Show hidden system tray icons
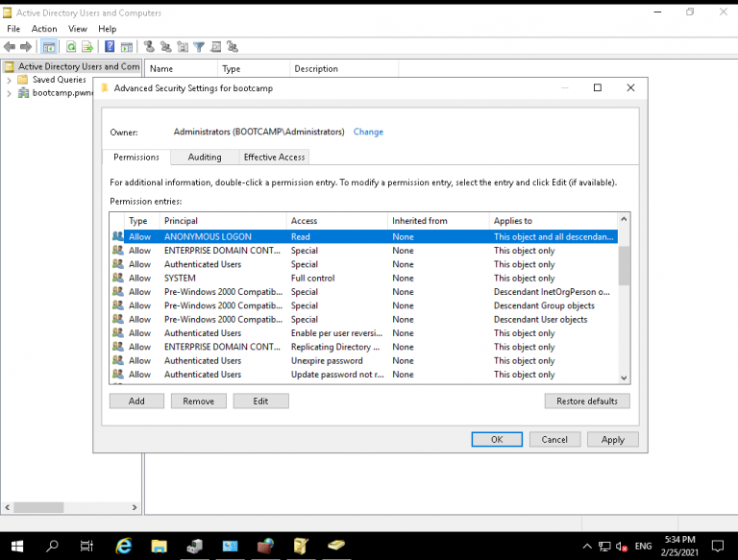 587,546
